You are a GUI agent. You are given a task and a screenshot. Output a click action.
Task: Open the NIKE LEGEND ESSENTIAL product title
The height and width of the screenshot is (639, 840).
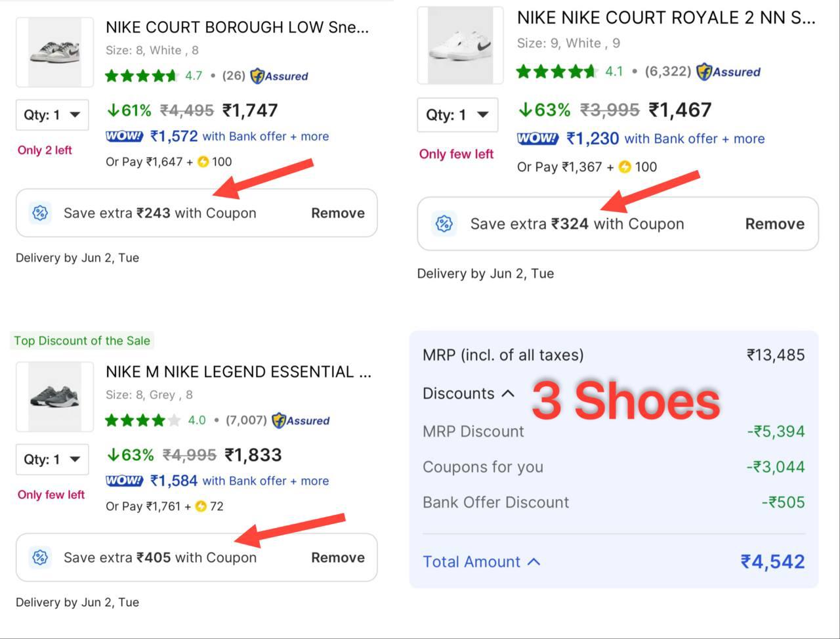click(x=238, y=372)
